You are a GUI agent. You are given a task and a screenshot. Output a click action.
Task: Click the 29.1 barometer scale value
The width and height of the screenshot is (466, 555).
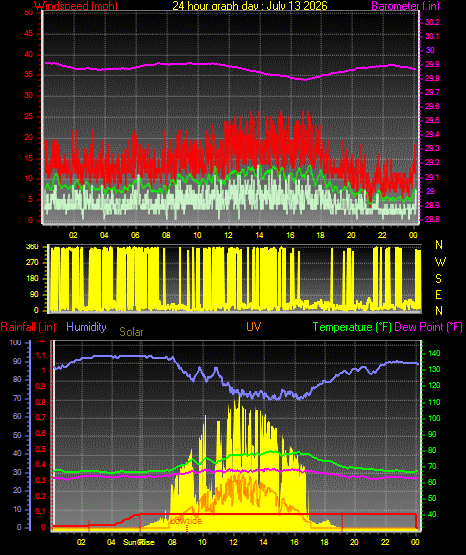pyautogui.click(x=432, y=177)
